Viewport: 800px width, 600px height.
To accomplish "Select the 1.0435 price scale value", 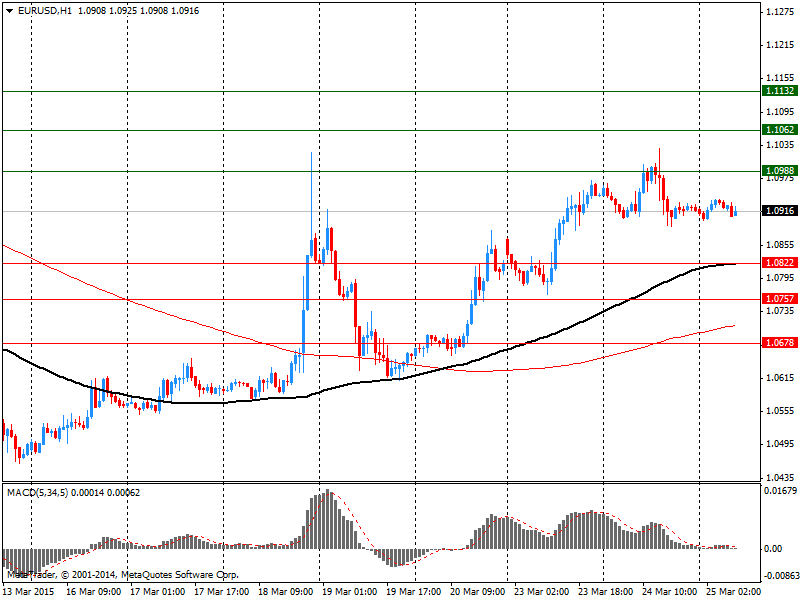I will [781, 478].
